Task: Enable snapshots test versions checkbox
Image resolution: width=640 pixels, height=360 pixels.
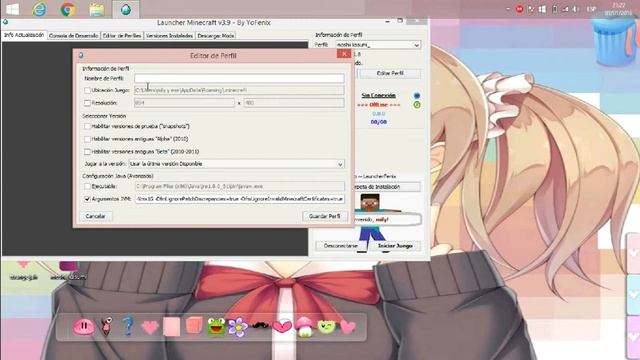Action: tap(87, 127)
